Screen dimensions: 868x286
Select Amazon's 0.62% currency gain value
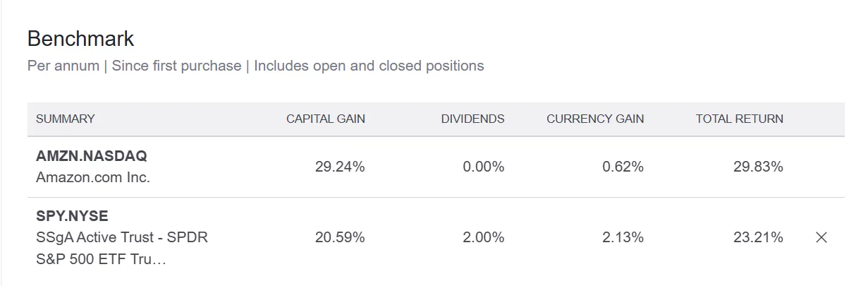[623, 167]
